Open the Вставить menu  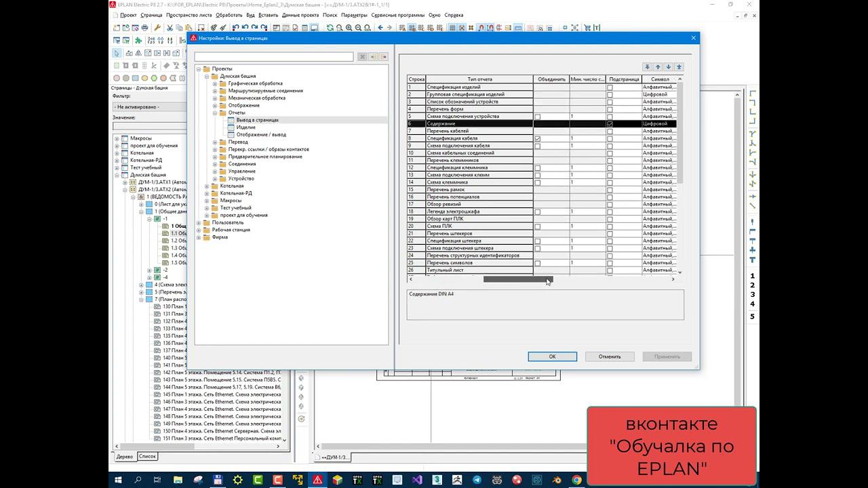tap(268, 15)
